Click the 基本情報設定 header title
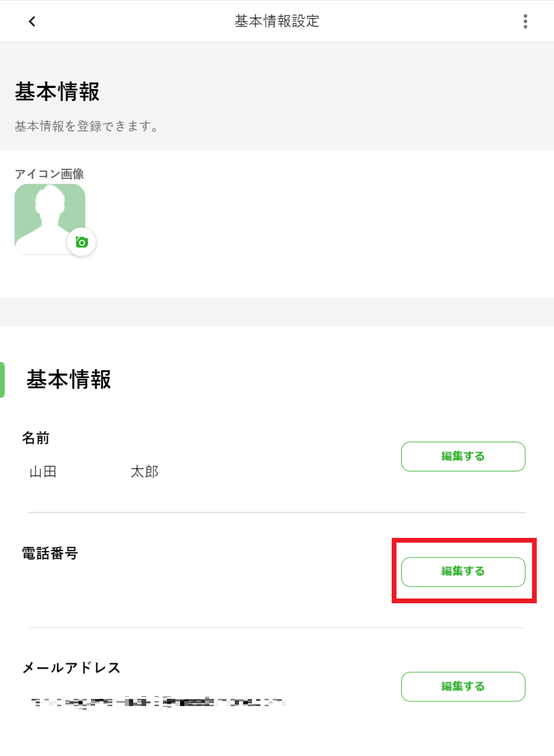This screenshot has width=554, height=756. pyautogui.click(x=277, y=21)
